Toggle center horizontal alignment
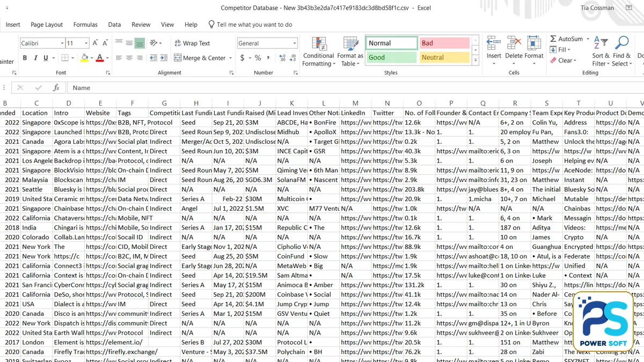This screenshot has height=362, width=644. (129, 58)
